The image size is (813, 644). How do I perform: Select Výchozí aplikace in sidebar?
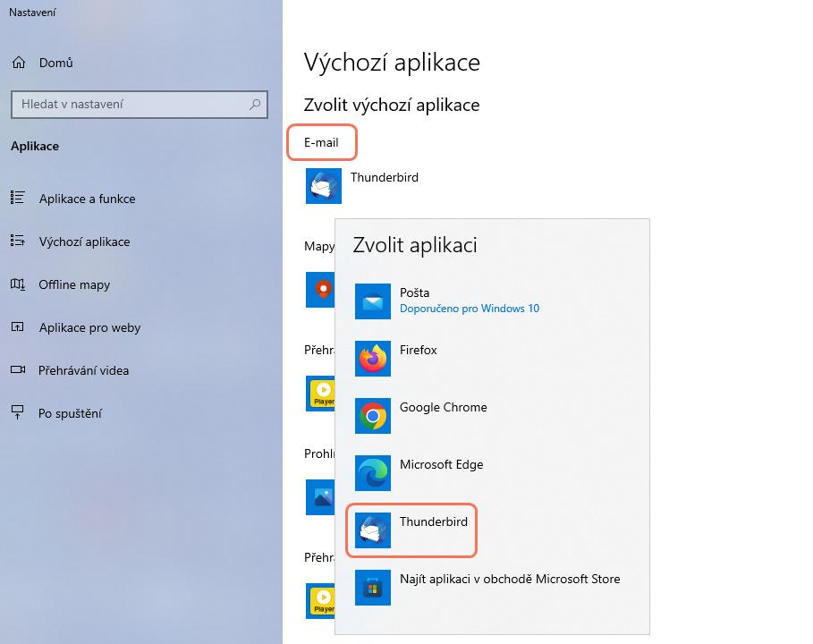[84, 241]
